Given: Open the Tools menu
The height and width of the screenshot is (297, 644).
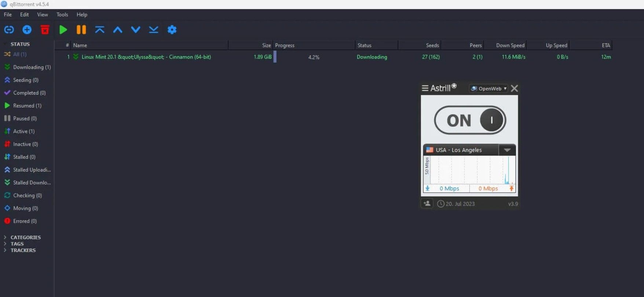Looking at the screenshot, I should [62, 15].
